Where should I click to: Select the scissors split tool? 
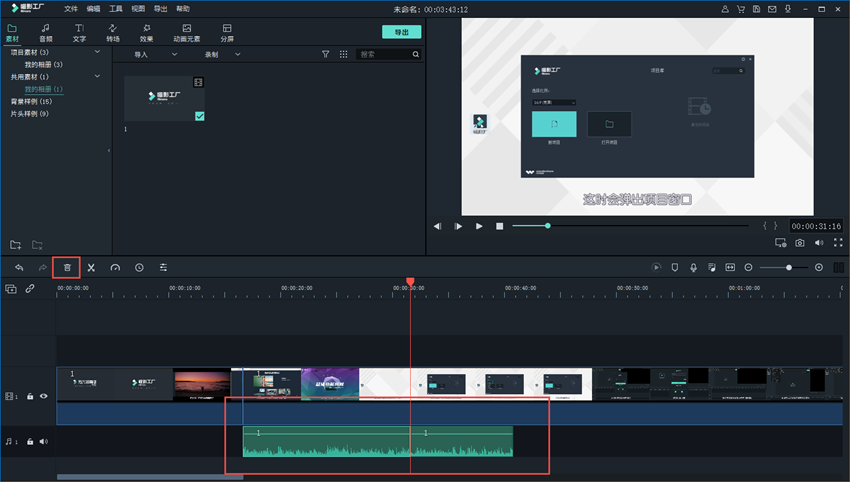point(91,268)
